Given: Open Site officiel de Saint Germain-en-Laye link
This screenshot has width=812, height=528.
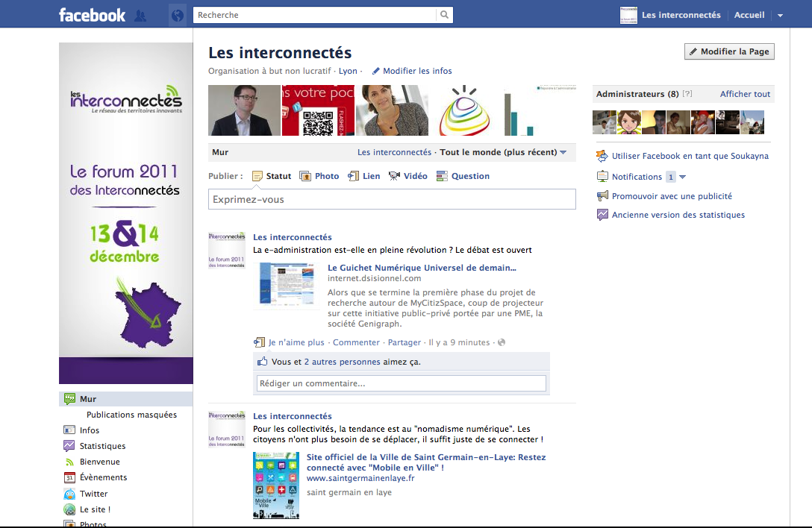Looking at the screenshot, I should (x=426, y=462).
